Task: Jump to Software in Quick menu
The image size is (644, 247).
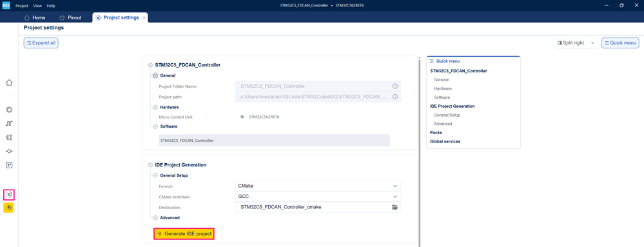Action: (x=442, y=97)
